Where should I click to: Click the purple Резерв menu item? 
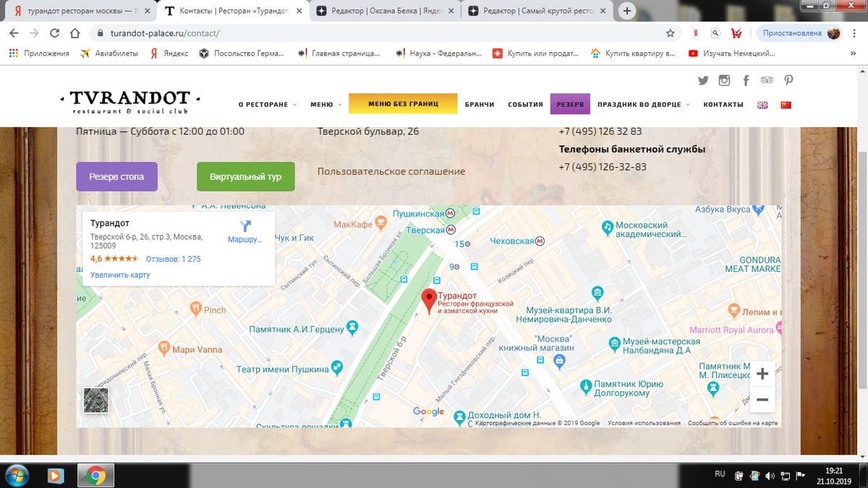tap(571, 104)
